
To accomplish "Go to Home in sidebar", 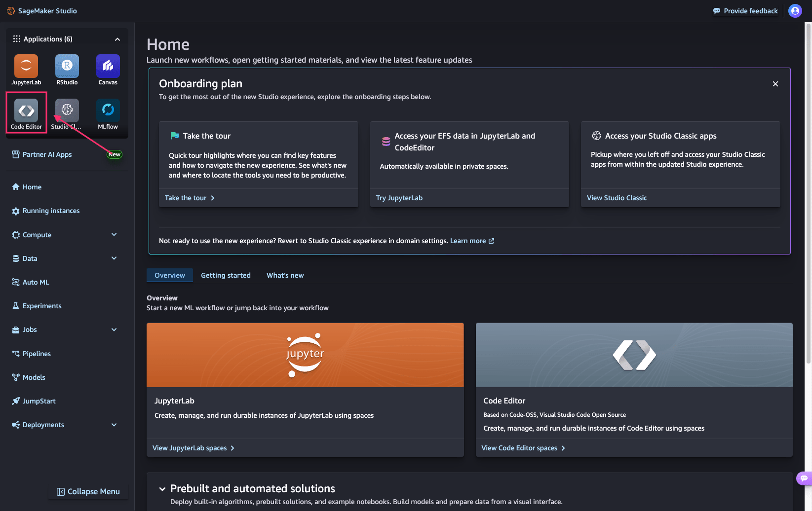I will (27, 187).
